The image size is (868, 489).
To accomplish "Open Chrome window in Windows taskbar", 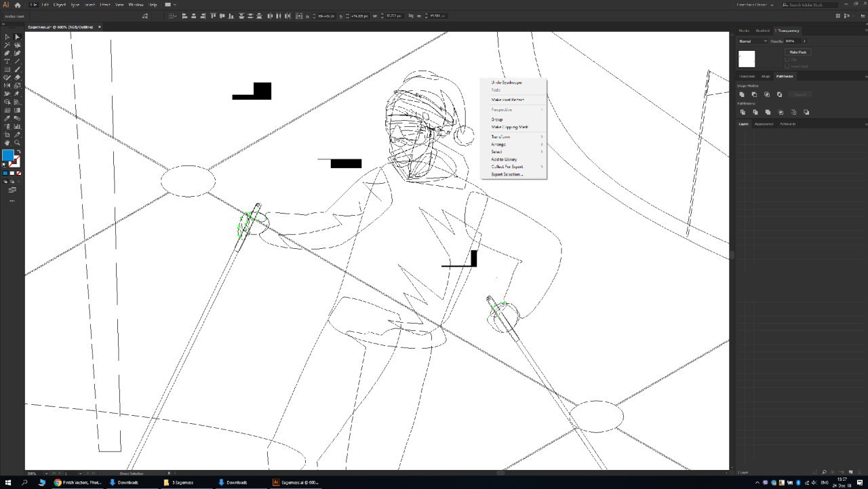I will [78, 482].
